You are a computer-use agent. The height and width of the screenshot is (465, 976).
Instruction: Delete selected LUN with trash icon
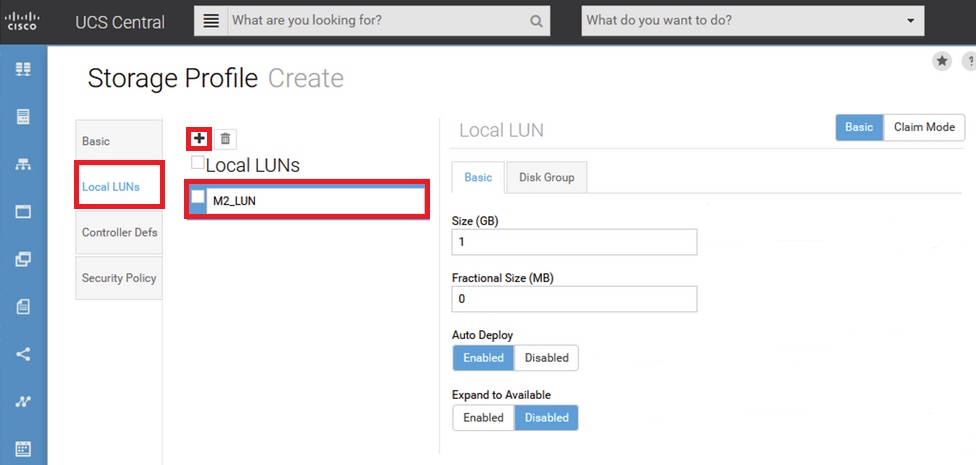tap(225, 139)
